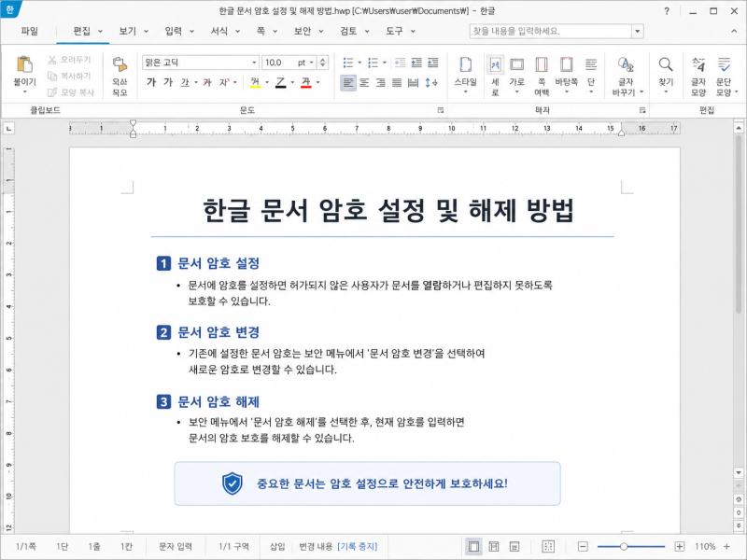Click the increase indent level icon

click(416, 63)
